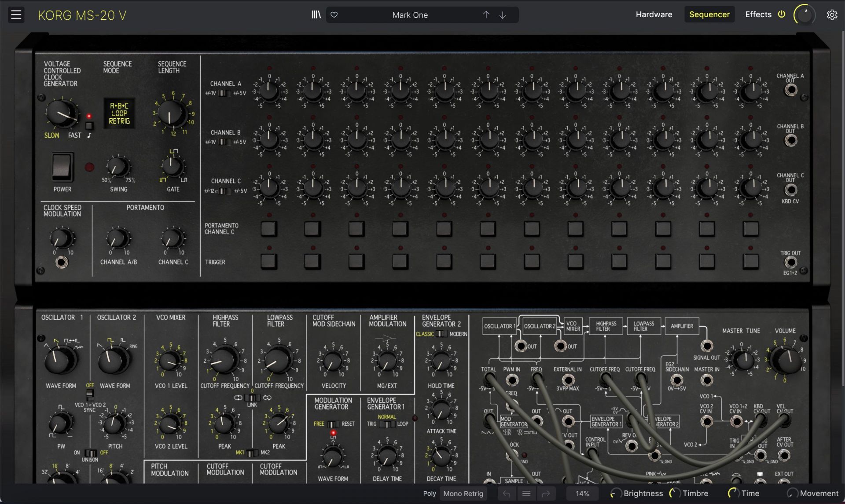Adjust the Volume knob
845x504 pixels.
786,360
